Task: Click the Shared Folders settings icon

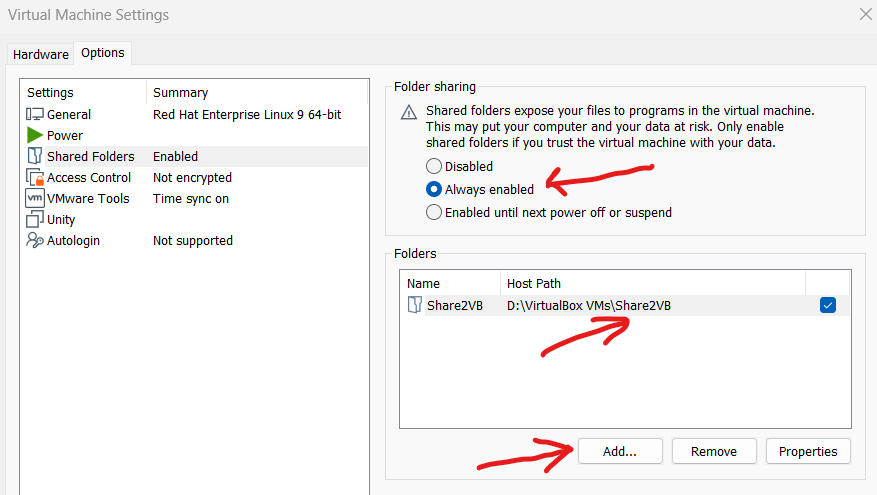Action: [x=34, y=157]
